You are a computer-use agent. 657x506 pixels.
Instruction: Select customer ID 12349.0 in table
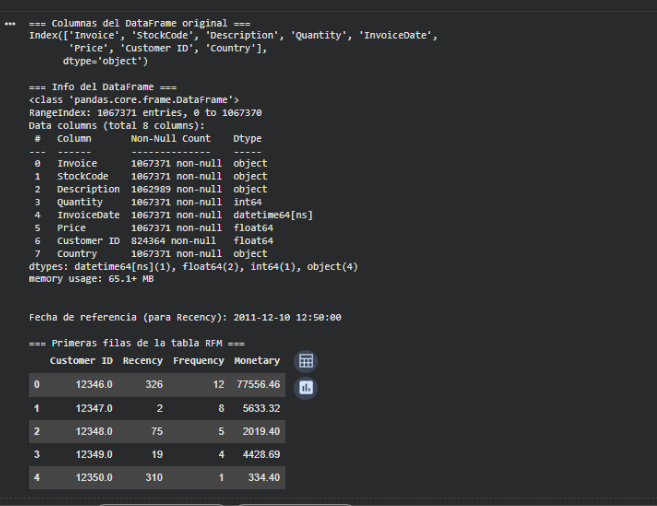(92, 456)
